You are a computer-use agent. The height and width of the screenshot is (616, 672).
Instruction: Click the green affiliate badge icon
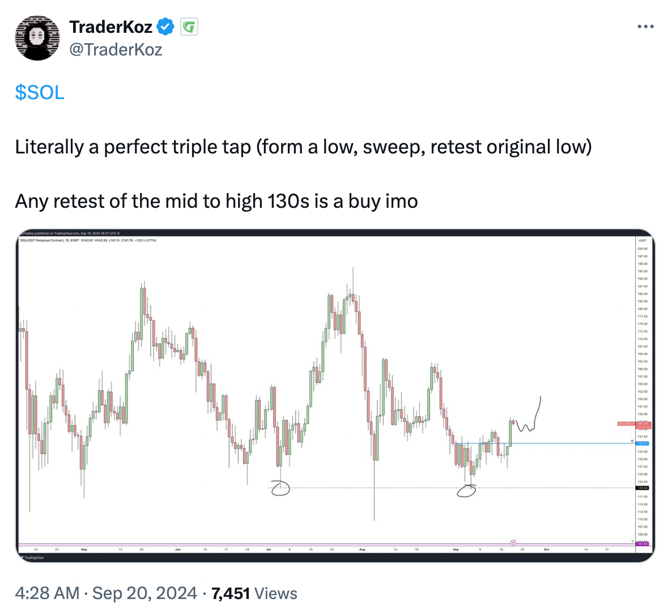[189, 27]
